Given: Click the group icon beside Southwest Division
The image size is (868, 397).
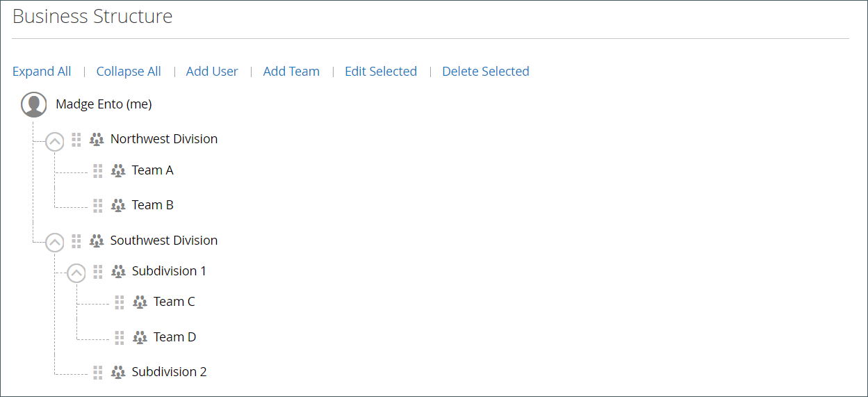Looking at the screenshot, I should [97, 241].
